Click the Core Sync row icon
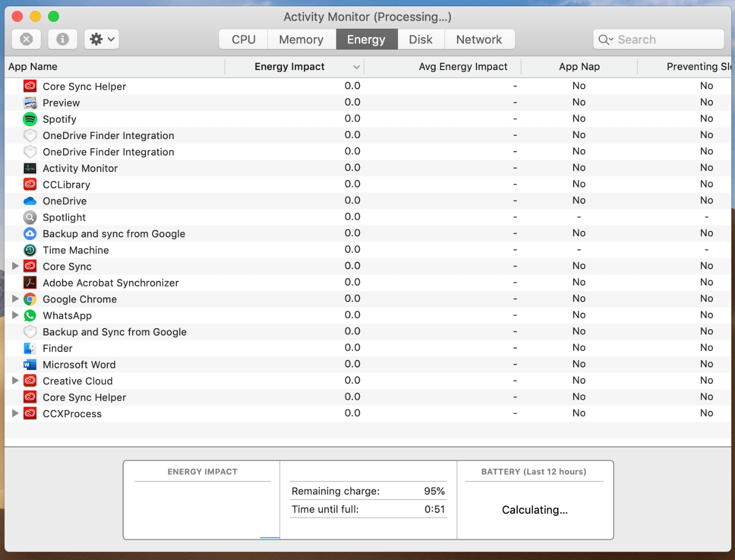This screenshot has width=735, height=560. pos(30,266)
